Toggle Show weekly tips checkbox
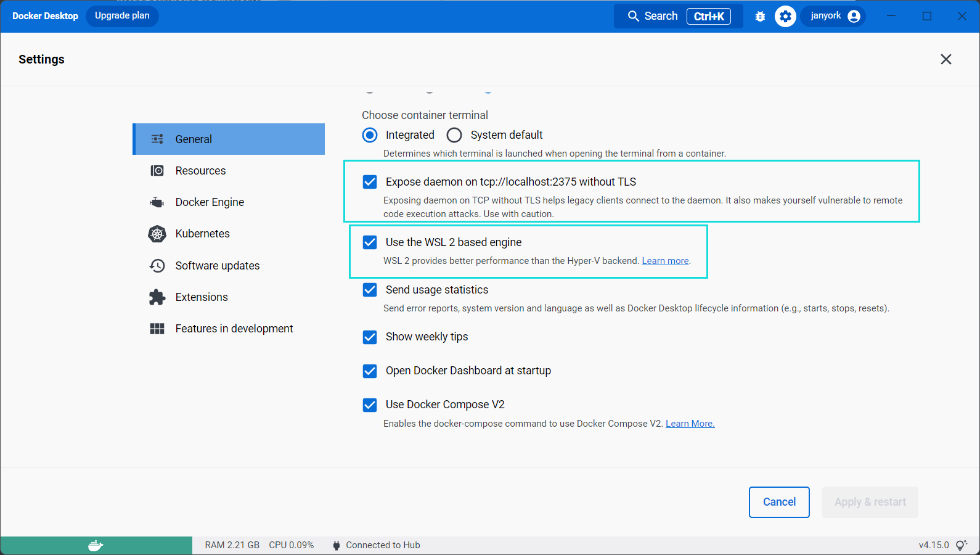The image size is (980, 555). pos(370,337)
